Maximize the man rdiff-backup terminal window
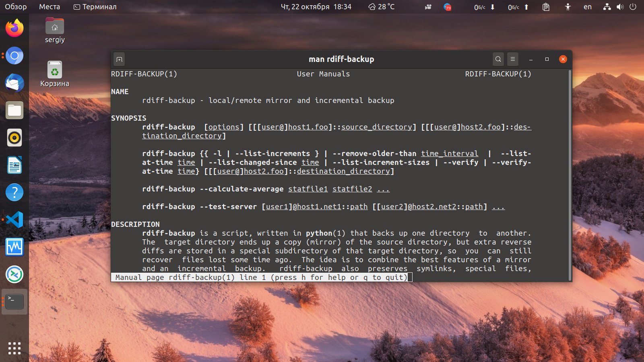This screenshot has width=644, height=362. pos(547,59)
